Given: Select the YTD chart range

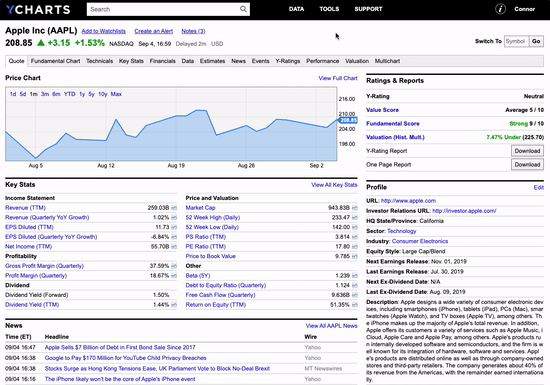Looking at the screenshot, I should click(x=69, y=94).
